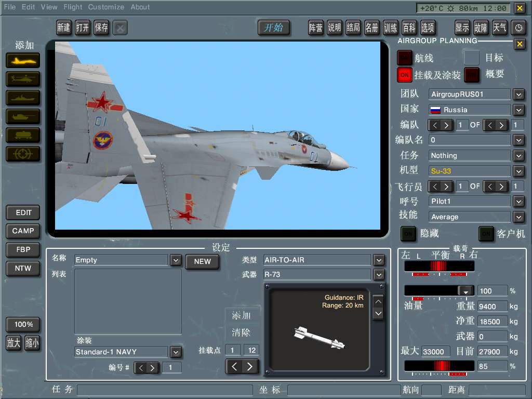Open the 阵营 coalitions panel

coord(315,28)
